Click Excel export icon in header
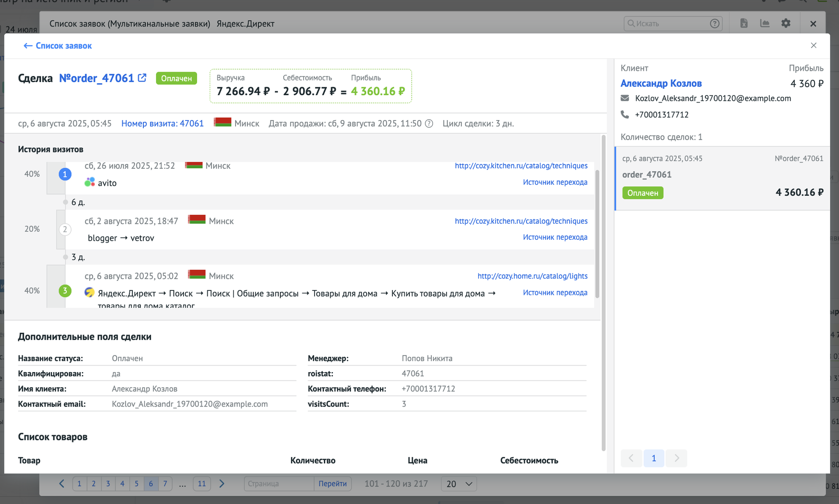The image size is (839, 504). [x=744, y=23]
